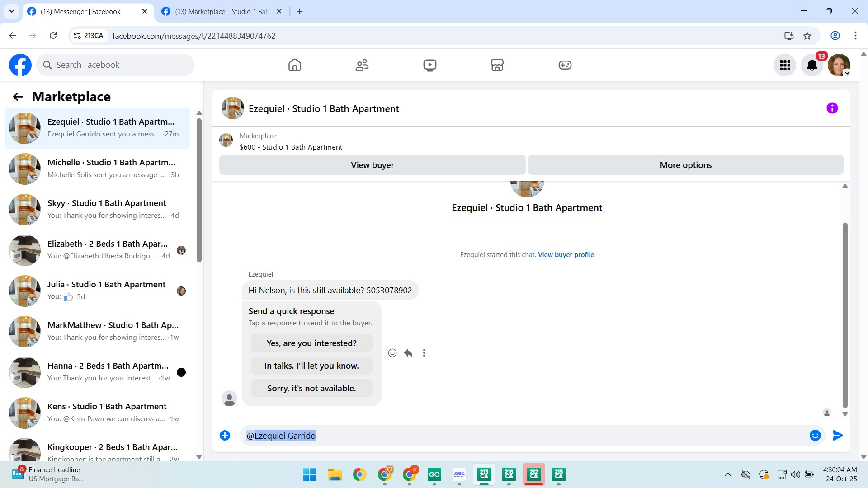Reply to the quick response message
This screenshot has height=488, width=868.
point(408,353)
